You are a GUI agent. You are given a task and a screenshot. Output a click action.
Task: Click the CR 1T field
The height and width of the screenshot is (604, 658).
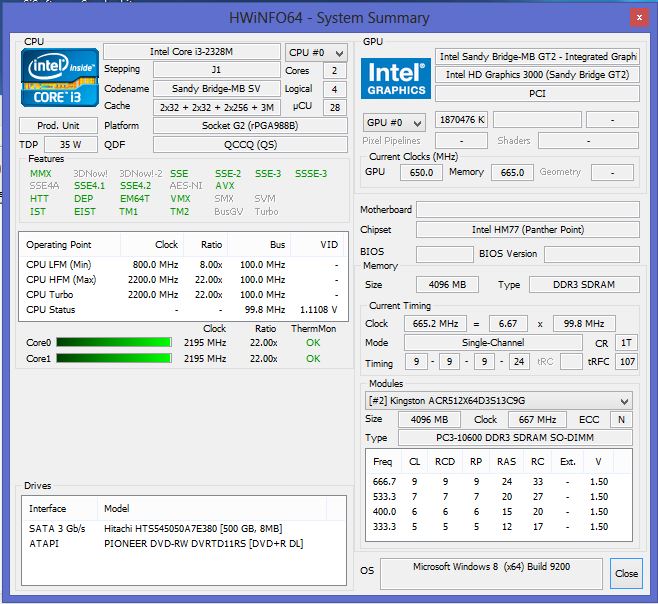(626, 343)
